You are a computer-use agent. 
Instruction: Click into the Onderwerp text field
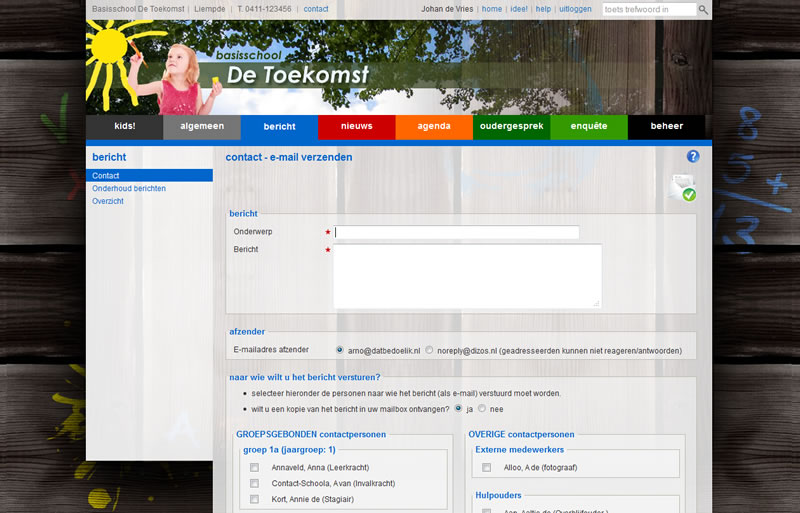click(457, 232)
